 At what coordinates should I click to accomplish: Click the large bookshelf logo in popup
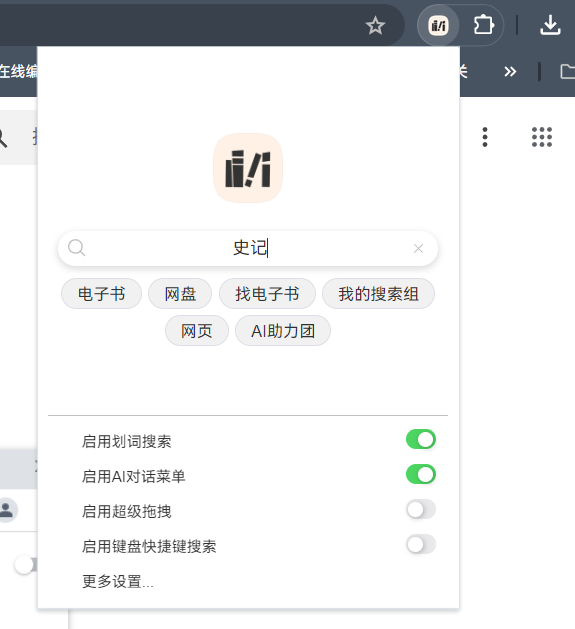click(x=248, y=168)
